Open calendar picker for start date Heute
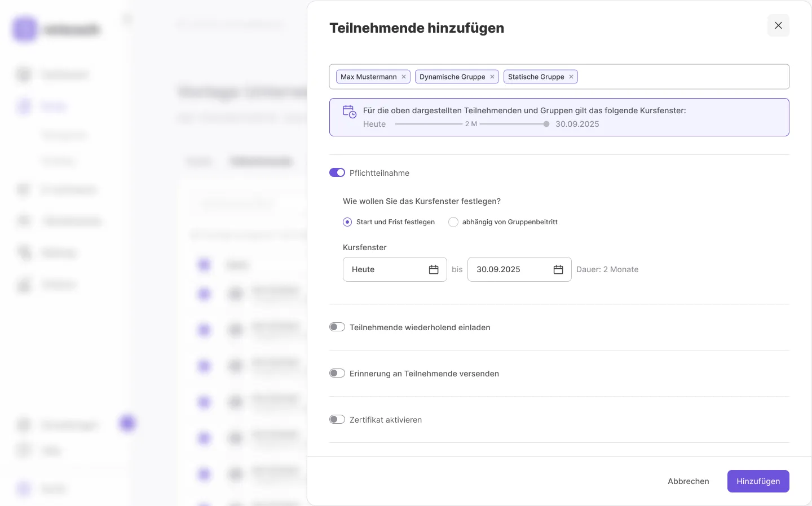812x506 pixels. click(434, 269)
